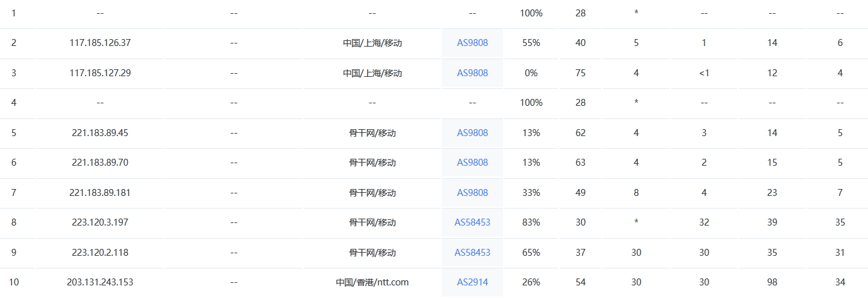The image size is (868, 298).
Task: Open the AS2914 link
Action: pos(472,282)
